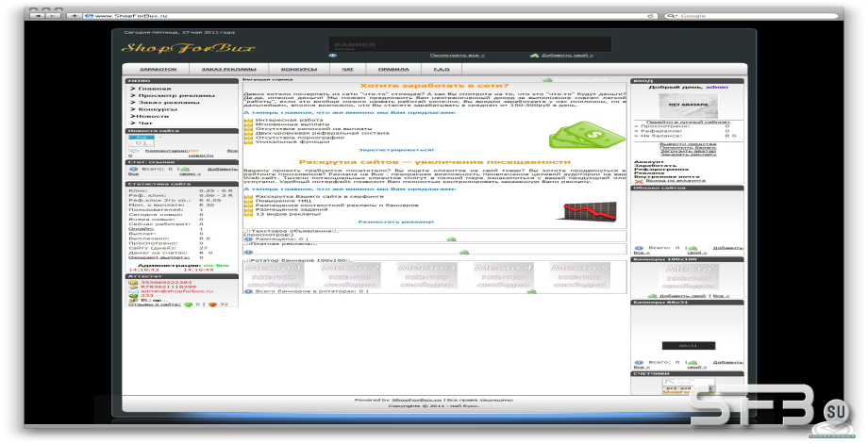Click Ожидают выплату link in statistics
Screen dimensions: 868x443
pos(159,257)
